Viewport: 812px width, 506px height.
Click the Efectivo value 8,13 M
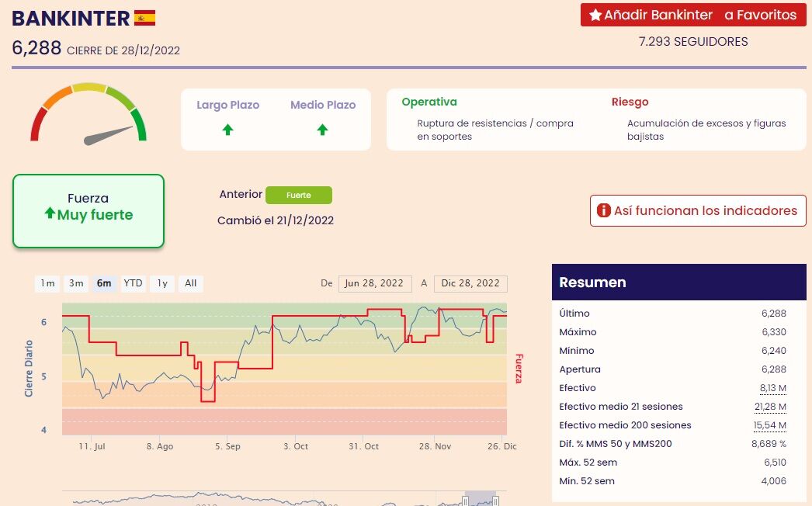pyautogui.click(x=772, y=388)
